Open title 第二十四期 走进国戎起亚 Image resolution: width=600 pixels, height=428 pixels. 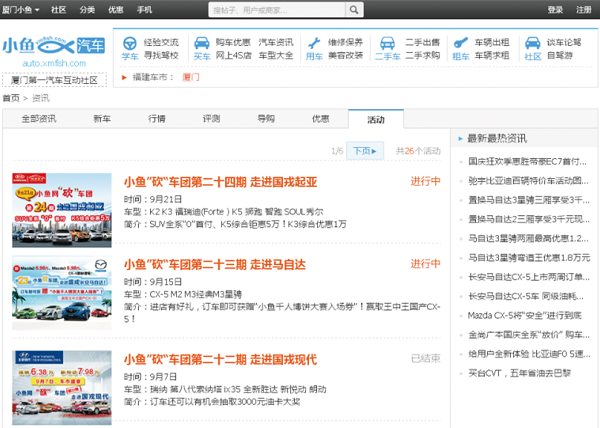click(x=220, y=182)
